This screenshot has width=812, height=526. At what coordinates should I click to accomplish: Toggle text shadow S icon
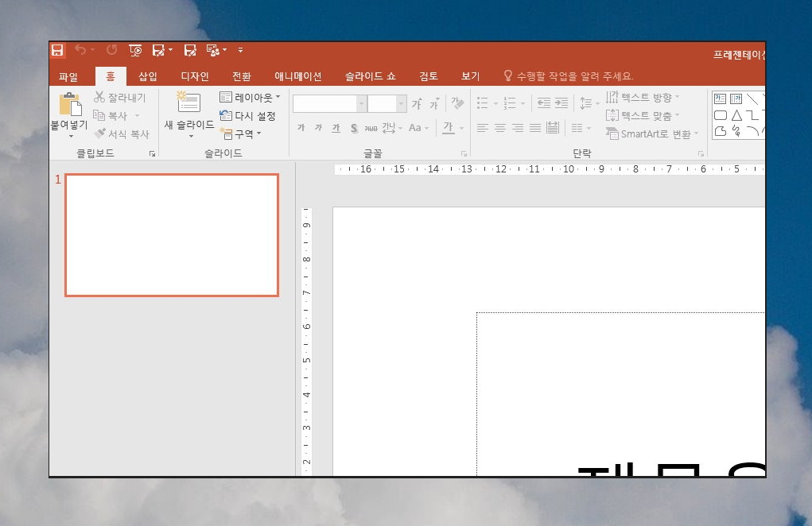(x=354, y=128)
